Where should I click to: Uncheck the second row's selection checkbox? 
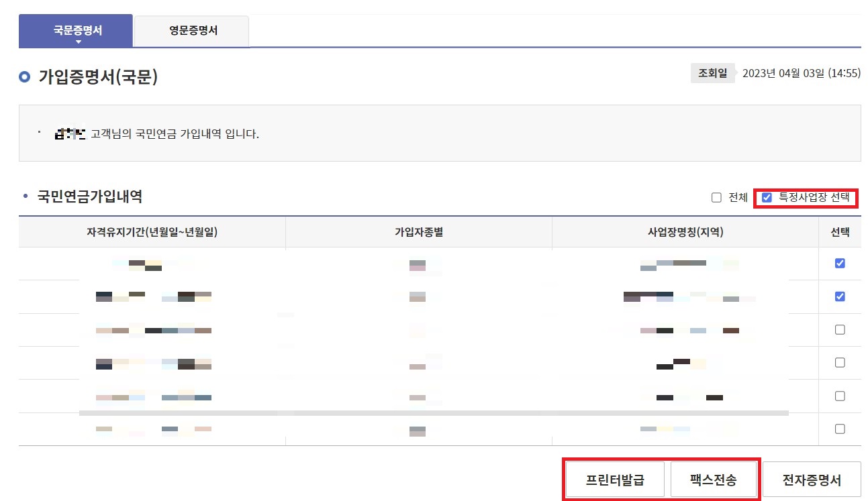pyautogui.click(x=840, y=296)
